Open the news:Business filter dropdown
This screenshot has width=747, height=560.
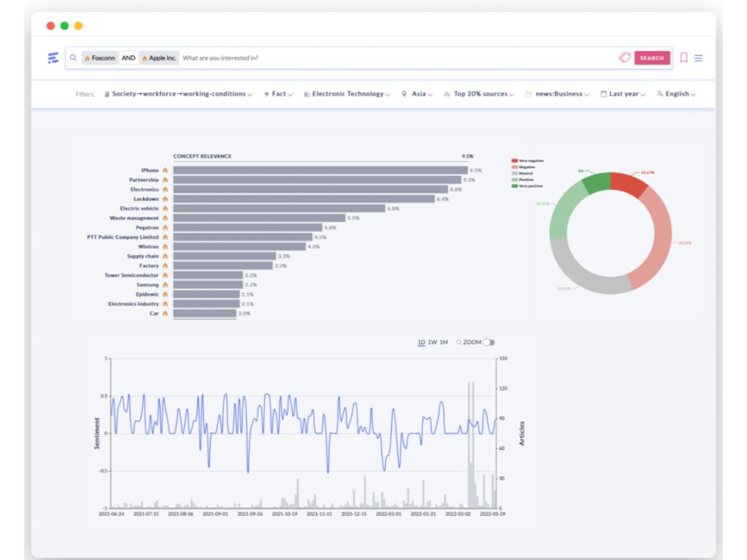click(x=558, y=94)
